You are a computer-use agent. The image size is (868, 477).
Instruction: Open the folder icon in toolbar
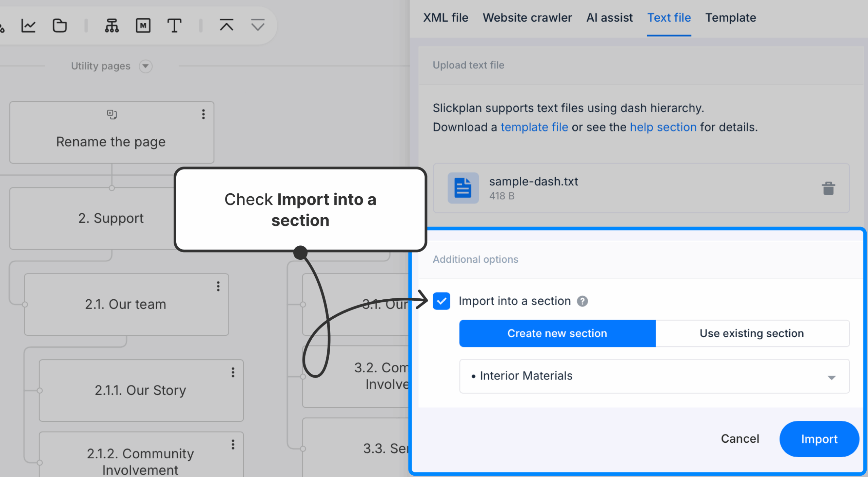tap(60, 25)
